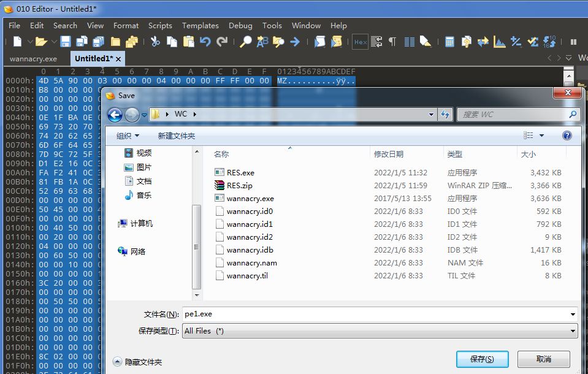588x374 pixels.
Task: Expand the filename history dropdown arrow
Action: pos(573,315)
